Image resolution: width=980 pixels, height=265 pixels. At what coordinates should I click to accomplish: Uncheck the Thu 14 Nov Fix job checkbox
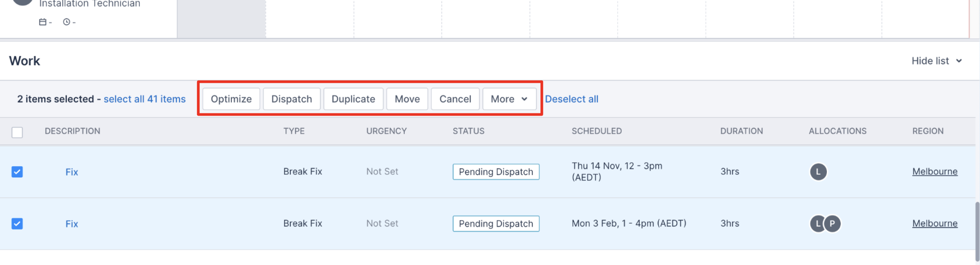tap(17, 172)
